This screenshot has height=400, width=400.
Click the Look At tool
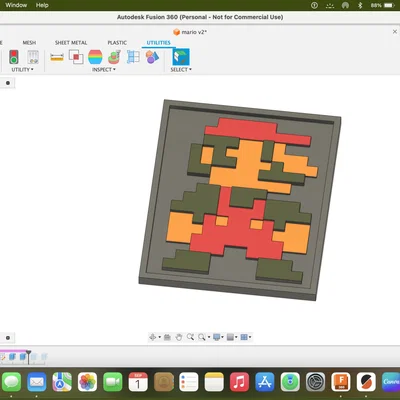(x=167, y=337)
